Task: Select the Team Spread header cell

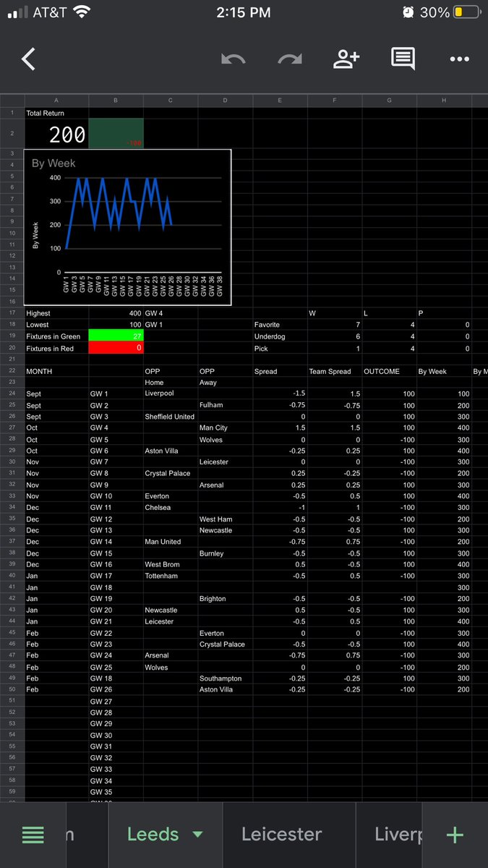Action: (x=335, y=371)
